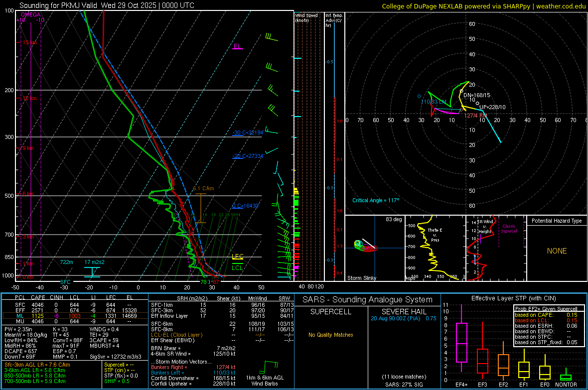
Task: Select the Eff Inflow Layer row
Action: (222, 316)
